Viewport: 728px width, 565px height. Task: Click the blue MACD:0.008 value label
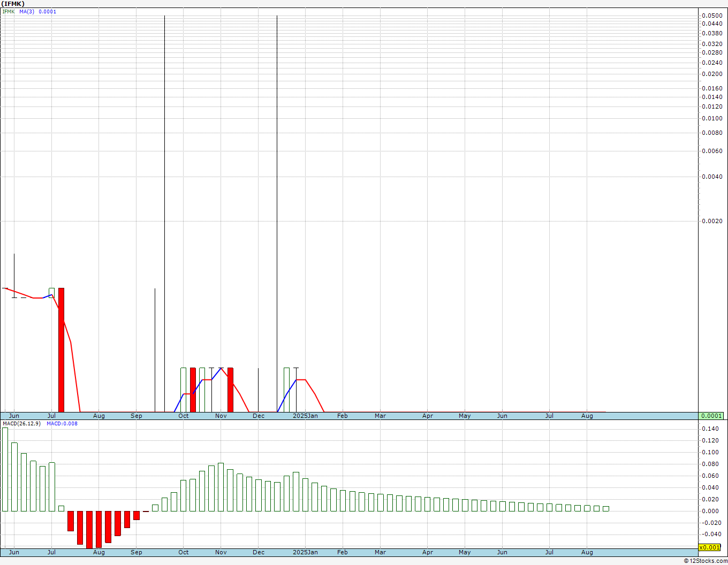pos(62,424)
